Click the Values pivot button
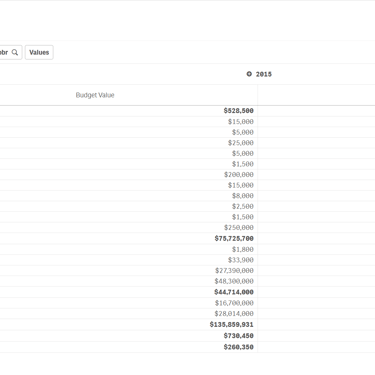The height and width of the screenshot is (375, 375). point(39,52)
